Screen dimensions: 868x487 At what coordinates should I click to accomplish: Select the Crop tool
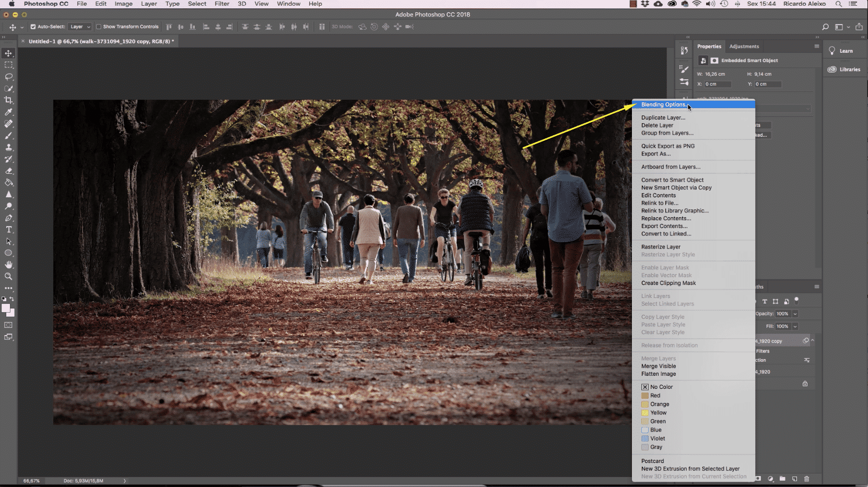click(x=8, y=100)
